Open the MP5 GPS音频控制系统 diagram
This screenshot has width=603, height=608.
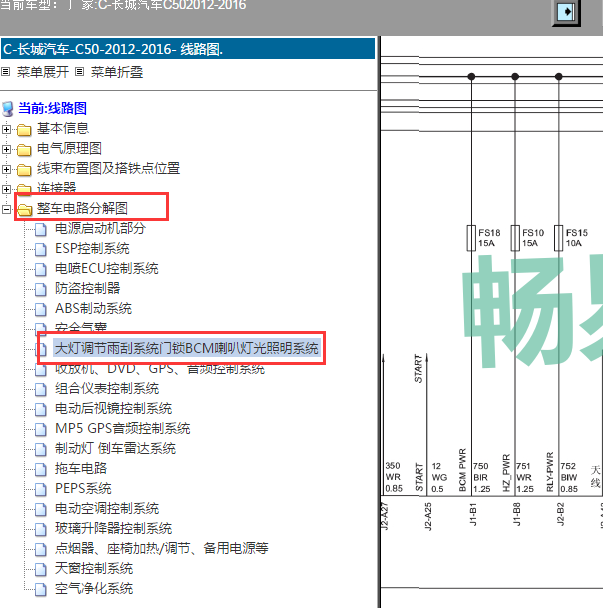point(123,428)
